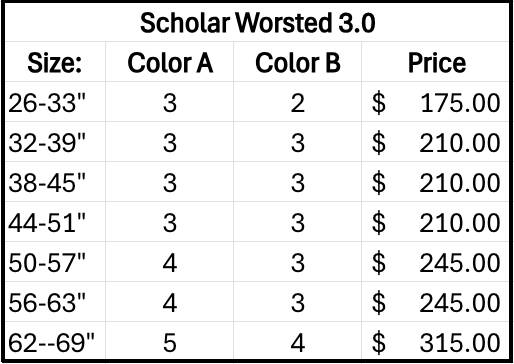514x364 pixels.
Task: Click the Size: header cell
Action: coord(55,62)
